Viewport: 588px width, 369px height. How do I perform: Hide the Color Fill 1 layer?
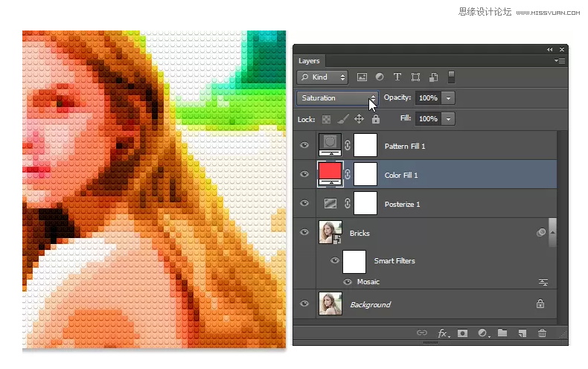click(304, 174)
